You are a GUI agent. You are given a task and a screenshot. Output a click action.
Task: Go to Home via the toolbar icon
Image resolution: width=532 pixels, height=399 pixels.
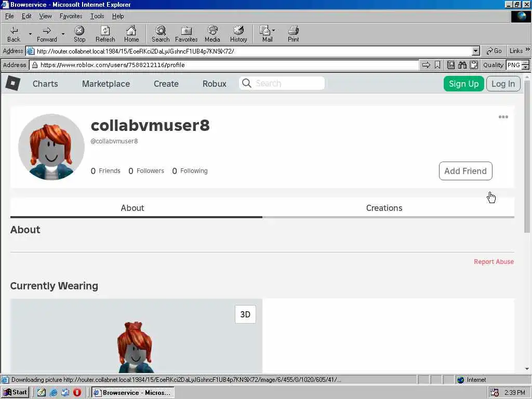pos(131,34)
